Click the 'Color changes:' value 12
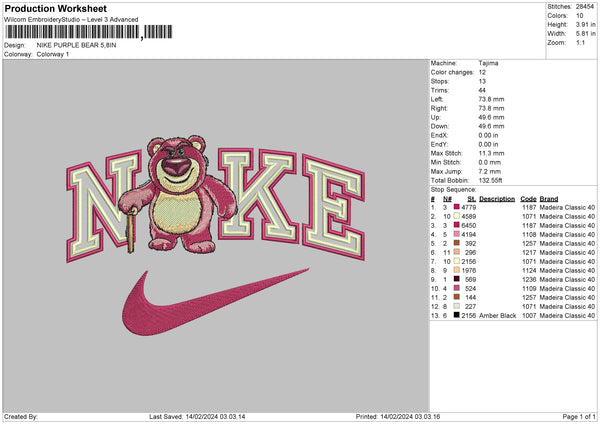 [x=482, y=72]
